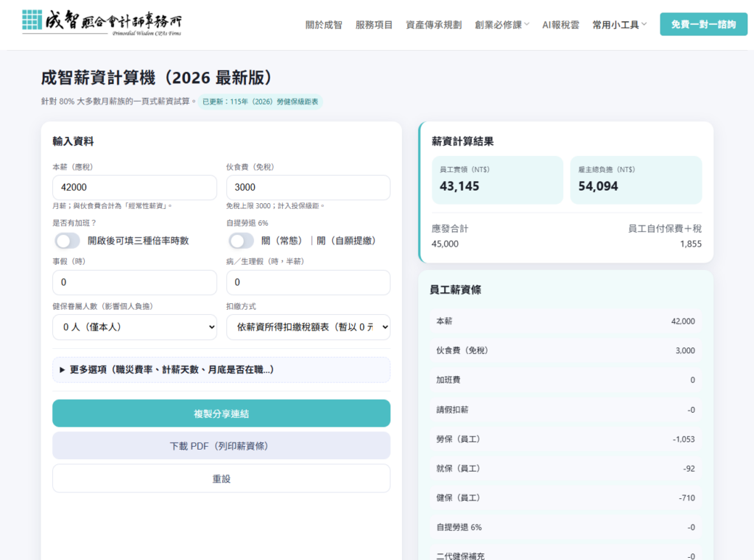This screenshot has height=560, width=754.
Task: Click the 伙食費 input field
Action: tap(308, 188)
